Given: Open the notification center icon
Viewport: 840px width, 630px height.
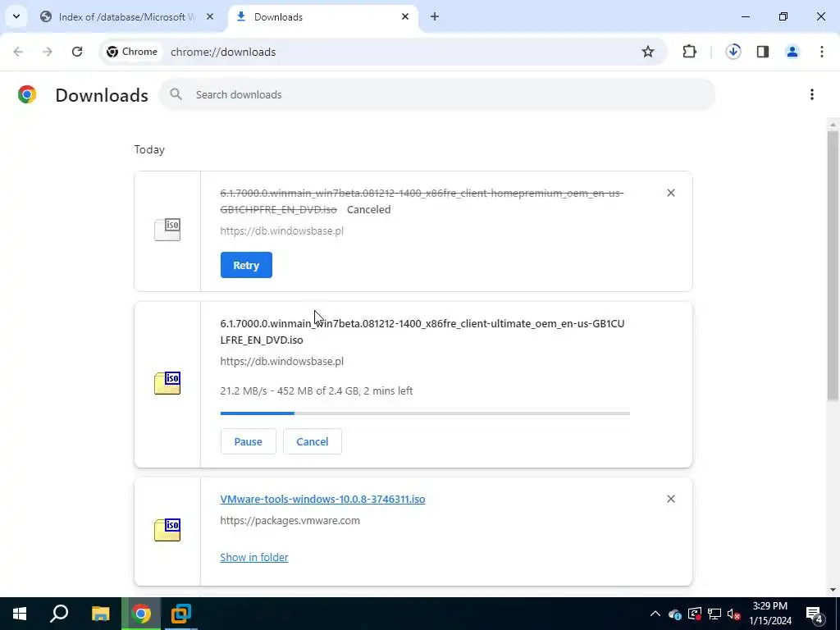Looking at the screenshot, I should [x=815, y=614].
